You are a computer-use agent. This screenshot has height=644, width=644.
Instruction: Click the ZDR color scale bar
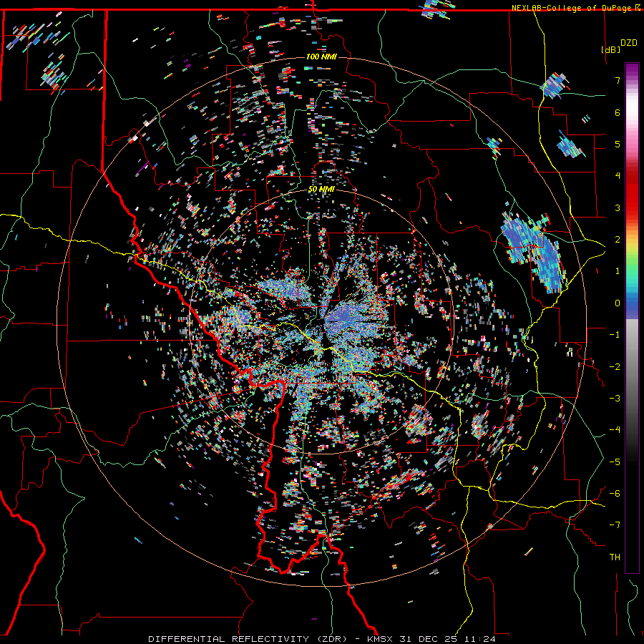(632, 318)
